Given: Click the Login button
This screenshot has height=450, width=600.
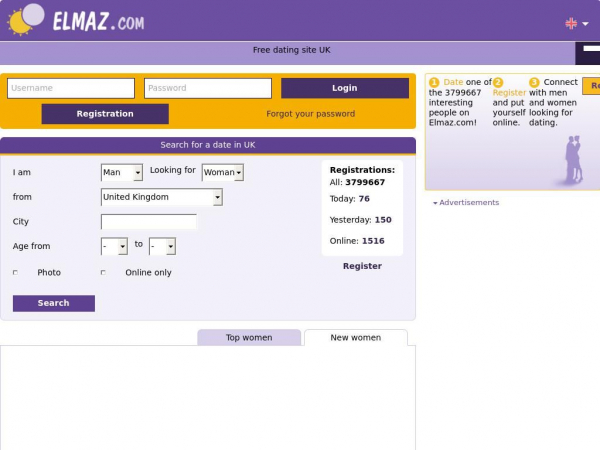Looking at the screenshot, I should pos(345,88).
